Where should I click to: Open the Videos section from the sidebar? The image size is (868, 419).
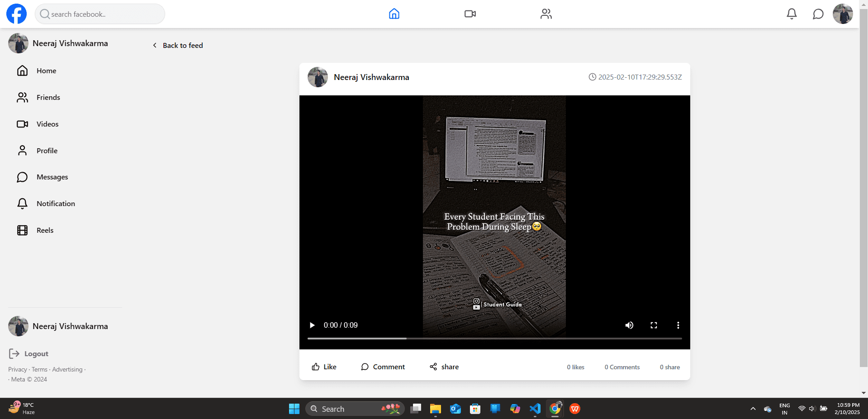(x=47, y=124)
